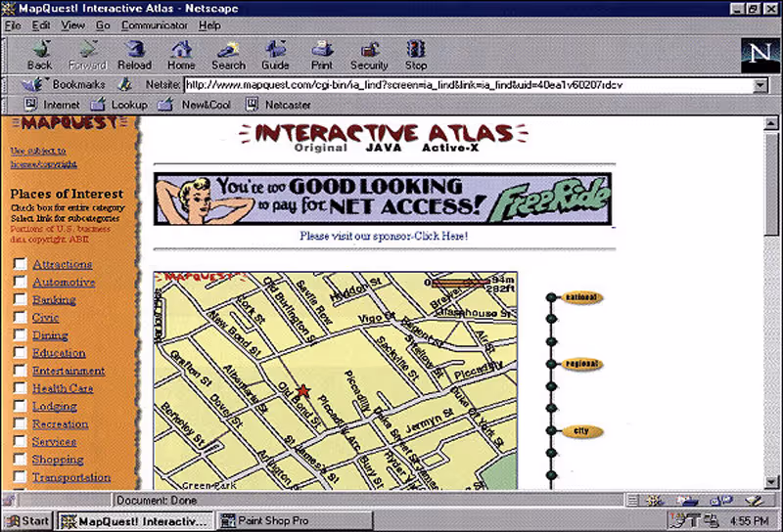Set zoom level to city

coord(581,430)
